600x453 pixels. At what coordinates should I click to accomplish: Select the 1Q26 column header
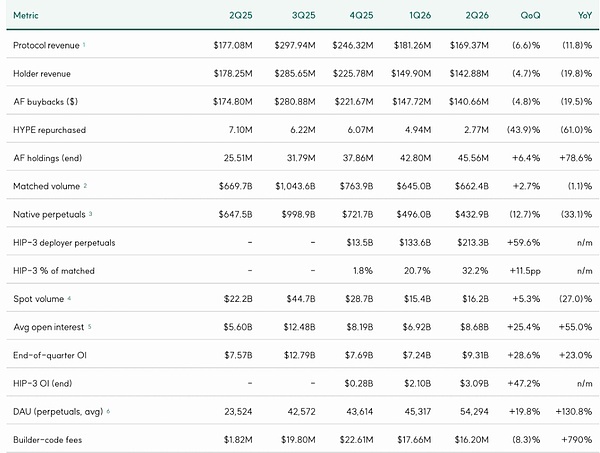(x=420, y=15)
